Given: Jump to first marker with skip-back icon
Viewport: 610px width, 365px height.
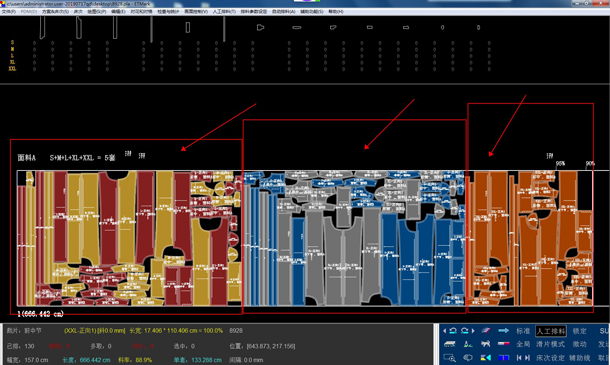Looking at the screenshot, I should [x=519, y=358].
